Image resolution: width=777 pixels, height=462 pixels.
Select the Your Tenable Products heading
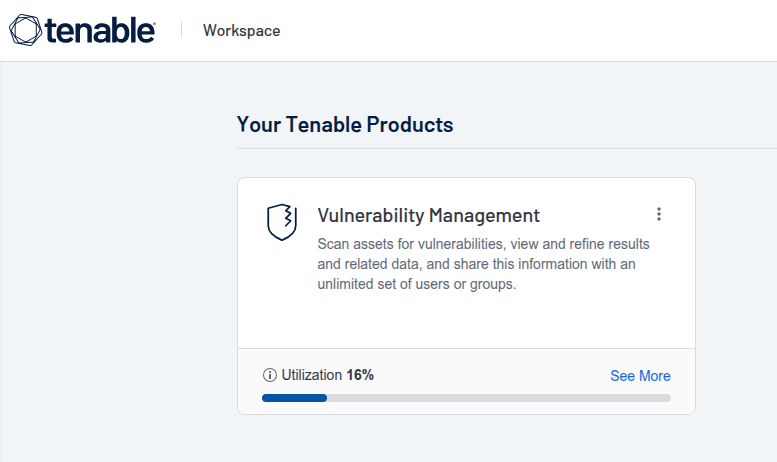(x=345, y=125)
